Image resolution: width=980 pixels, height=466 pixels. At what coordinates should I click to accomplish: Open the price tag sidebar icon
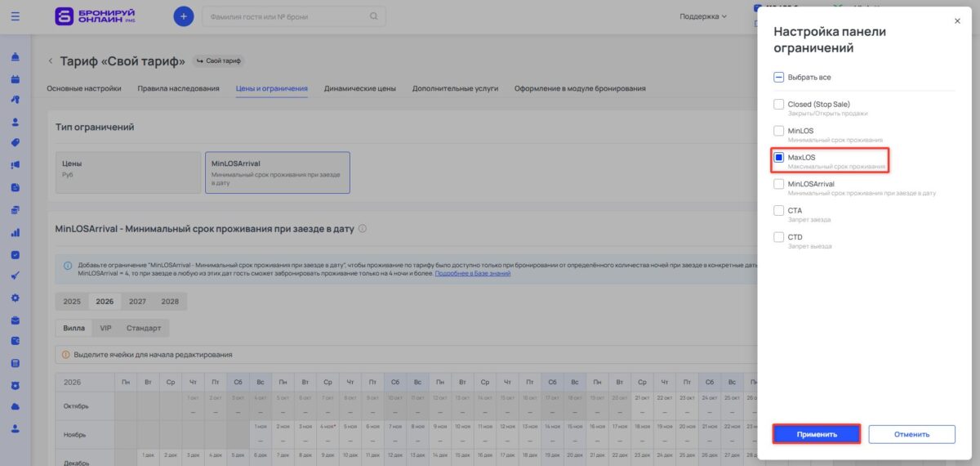click(x=16, y=143)
